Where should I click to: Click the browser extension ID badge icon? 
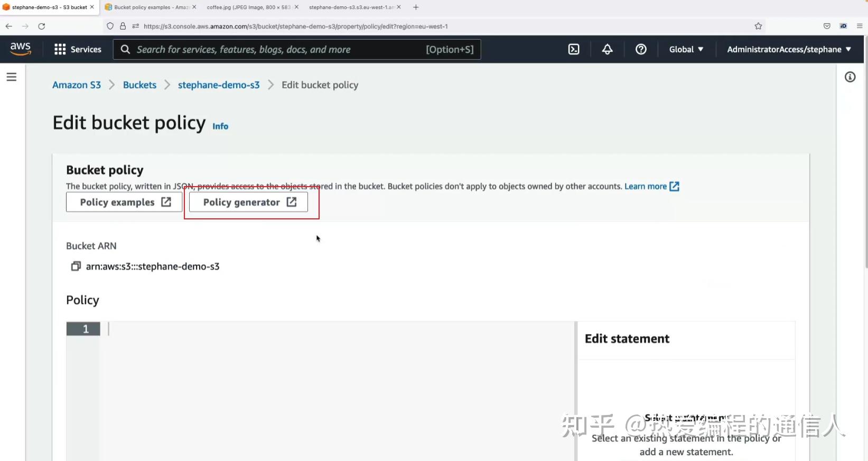843,26
